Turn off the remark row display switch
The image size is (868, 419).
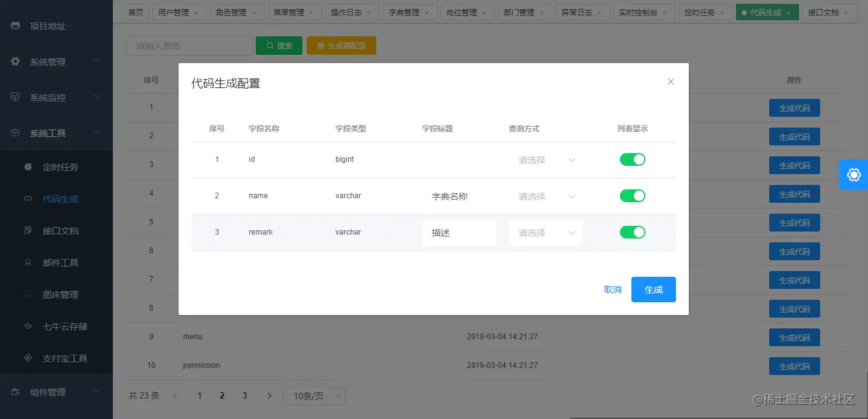(x=632, y=232)
